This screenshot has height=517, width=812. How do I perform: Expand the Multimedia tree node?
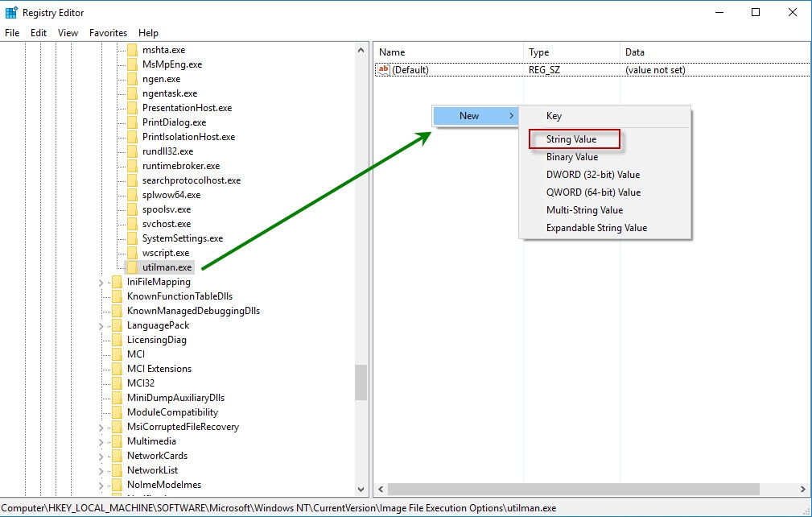click(101, 440)
